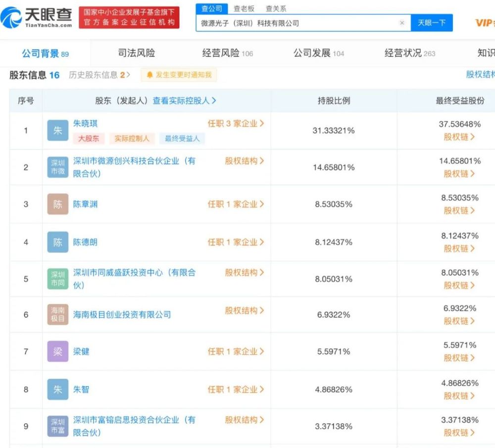The height and width of the screenshot is (448, 495).
Task: Expand 任职 1 家企业 for 陈章渊
Action: (x=236, y=204)
